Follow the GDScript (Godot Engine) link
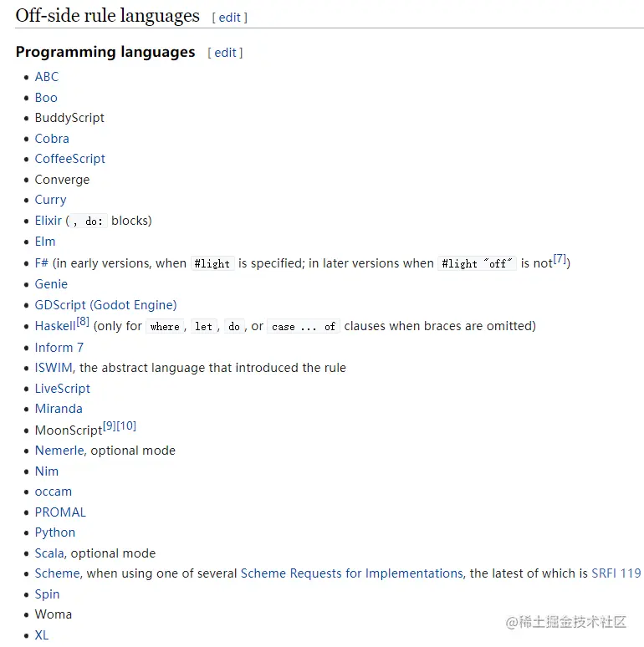The height and width of the screenshot is (647, 644). (x=105, y=305)
